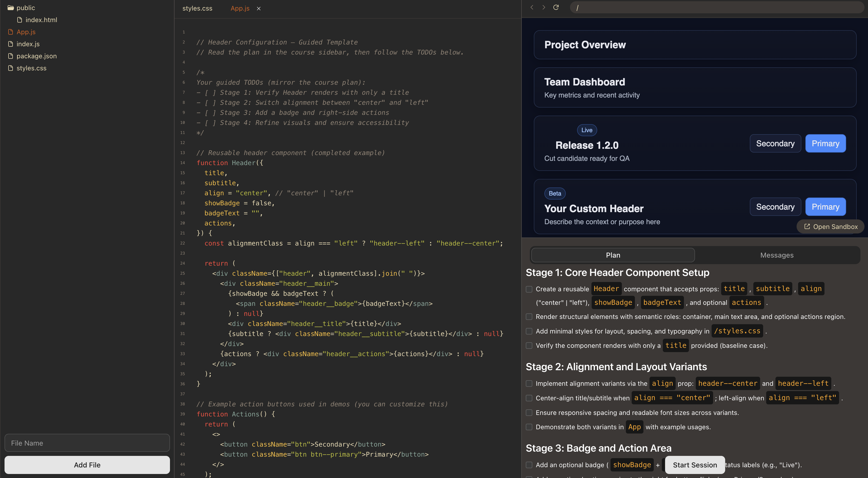Click the browser preview back arrow
The width and height of the screenshot is (868, 478).
pyautogui.click(x=532, y=7)
